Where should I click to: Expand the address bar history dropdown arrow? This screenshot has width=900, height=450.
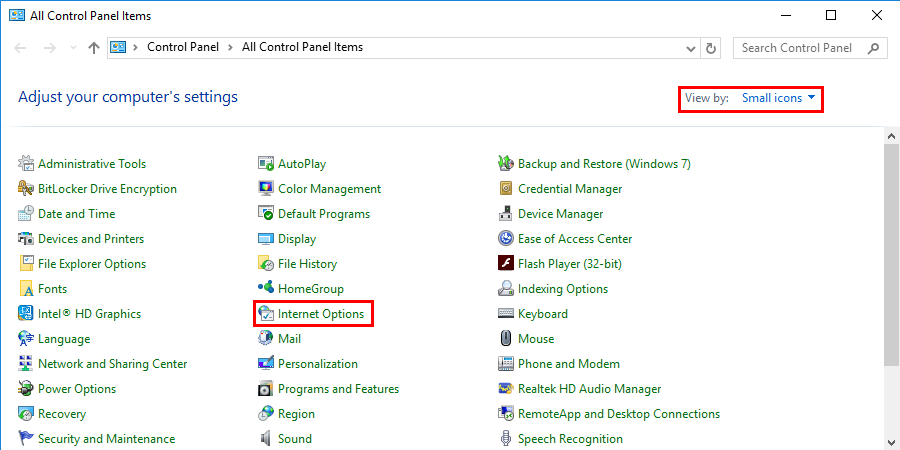pyautogui.click(x=691, y=49)
